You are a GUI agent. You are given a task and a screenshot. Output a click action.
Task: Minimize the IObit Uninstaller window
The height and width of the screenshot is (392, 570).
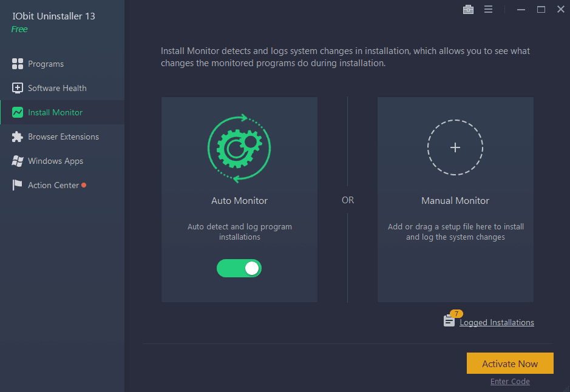521,9
